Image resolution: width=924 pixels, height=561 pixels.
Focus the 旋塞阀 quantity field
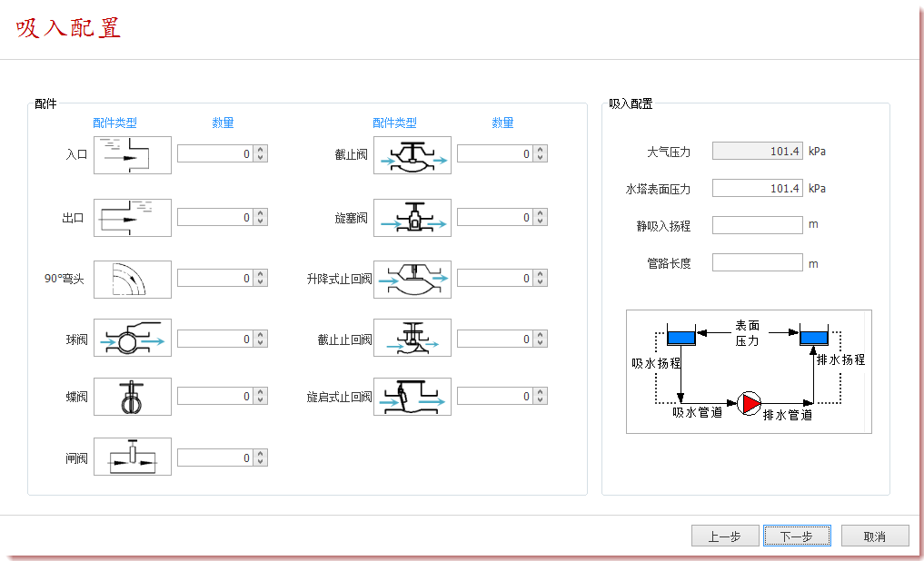click(495, 217)
